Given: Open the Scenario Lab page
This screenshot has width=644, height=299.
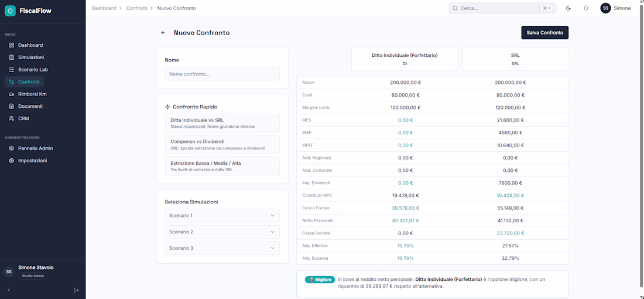Looking at the screenshot, I should click(33, 70).
